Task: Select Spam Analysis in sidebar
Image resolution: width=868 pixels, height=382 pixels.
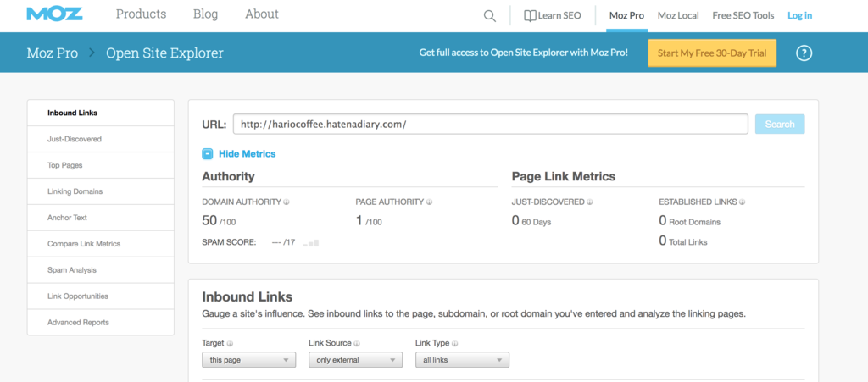Action: pos(101,270)
